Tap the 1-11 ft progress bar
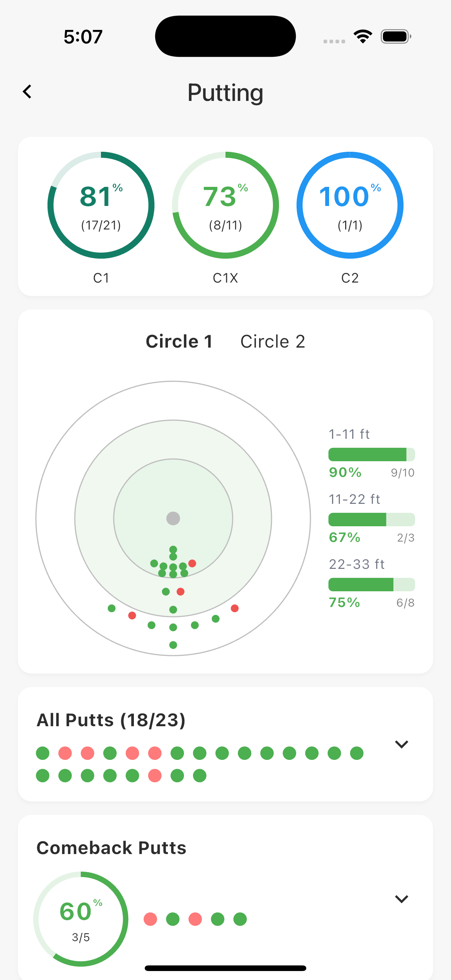The width and height of the screenshot is (451, 980). [x=371, y=454]
